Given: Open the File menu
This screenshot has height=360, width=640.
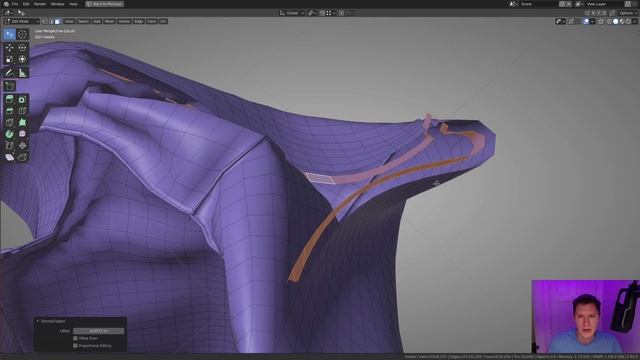Looking at the screenshot, I should pyautogui.click(x=15, y=4).
